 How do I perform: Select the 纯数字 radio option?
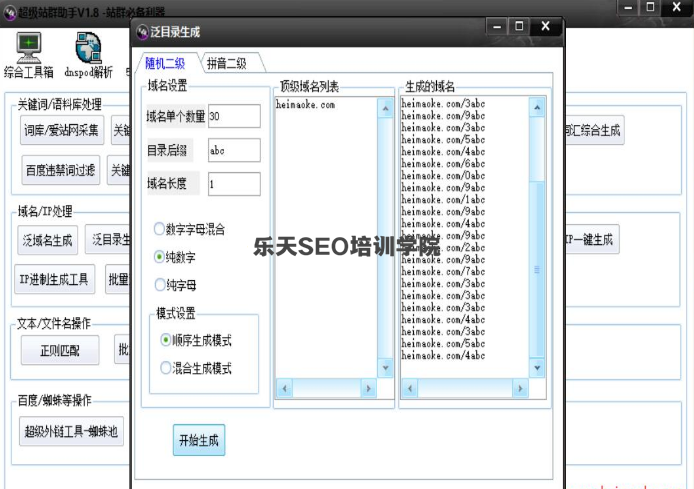click(159, 257)
